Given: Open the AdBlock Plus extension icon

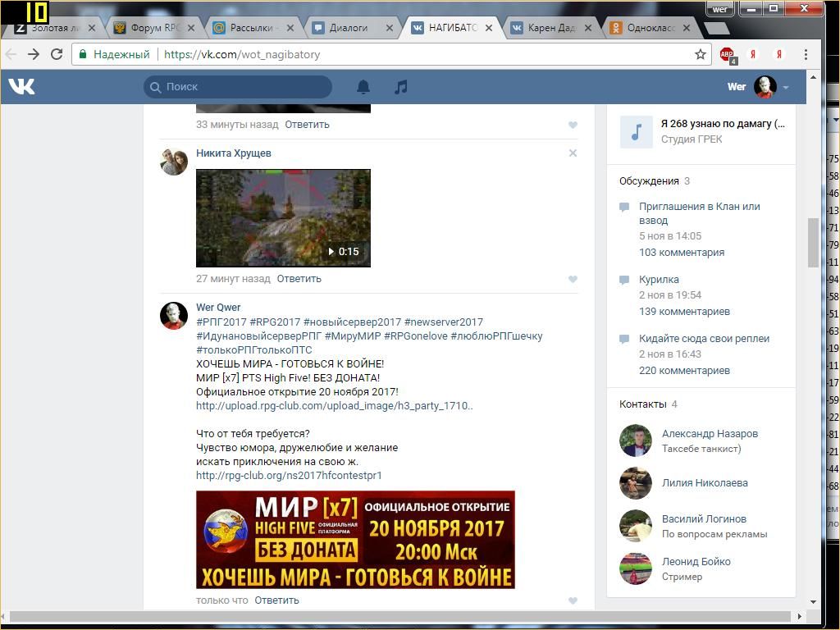Looking at the screenshot, I should tap(728, 55).
